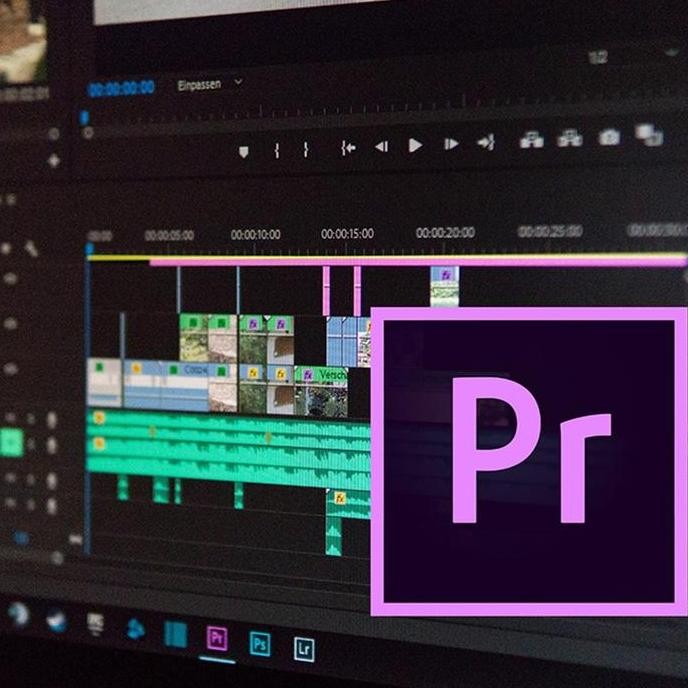
Task: Step back one frame
Action: 382,147
